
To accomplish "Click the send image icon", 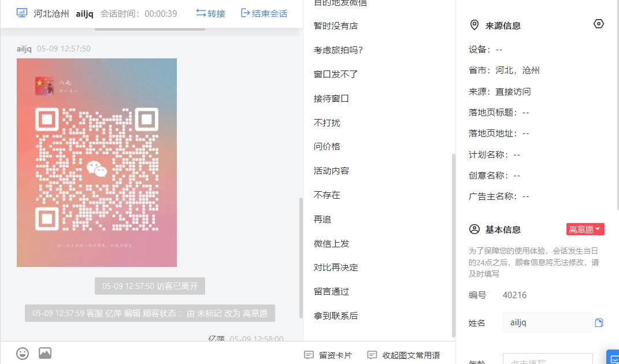I will [45, 353].
